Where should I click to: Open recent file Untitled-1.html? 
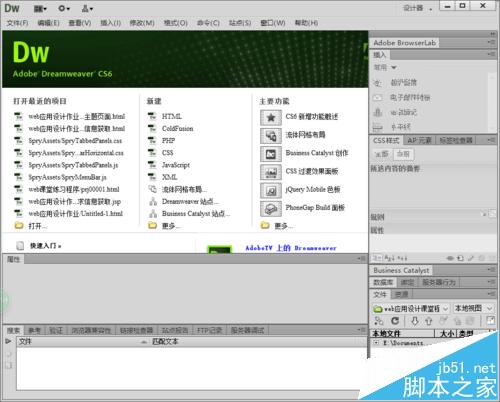(76, 214)
